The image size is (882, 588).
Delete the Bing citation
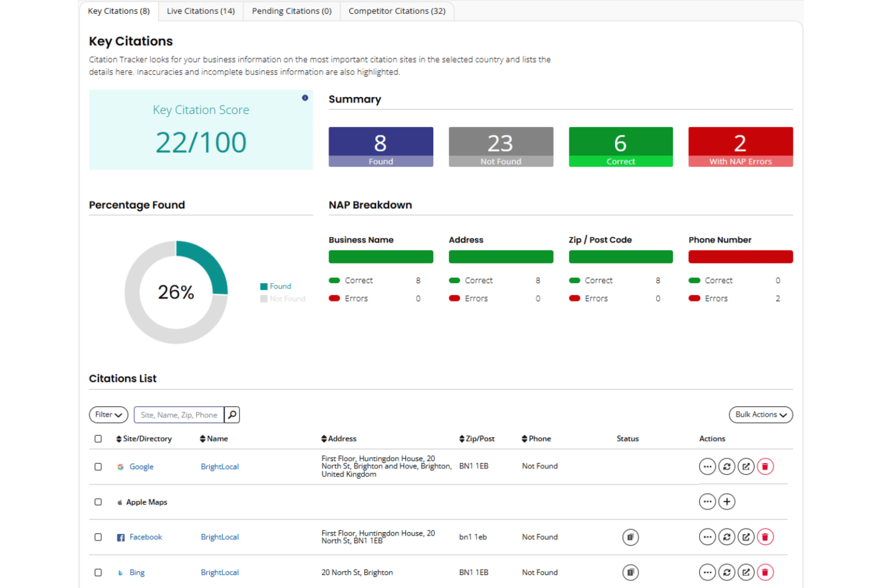(765, 573)
